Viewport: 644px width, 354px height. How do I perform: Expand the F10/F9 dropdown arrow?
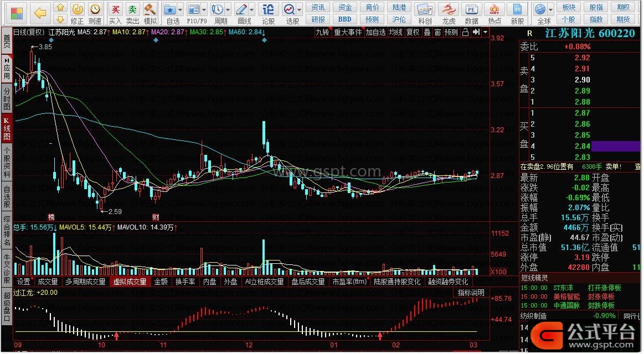[x=204, y=9]
